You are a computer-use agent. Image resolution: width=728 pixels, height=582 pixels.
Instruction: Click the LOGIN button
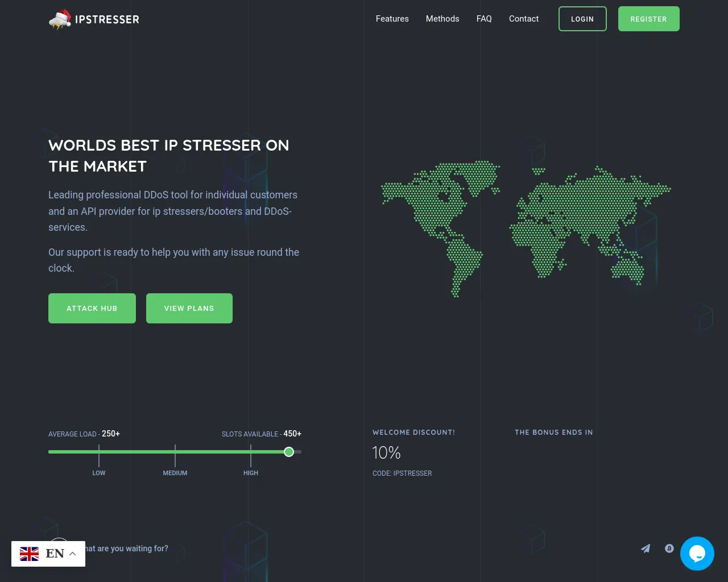pos(582,19)
